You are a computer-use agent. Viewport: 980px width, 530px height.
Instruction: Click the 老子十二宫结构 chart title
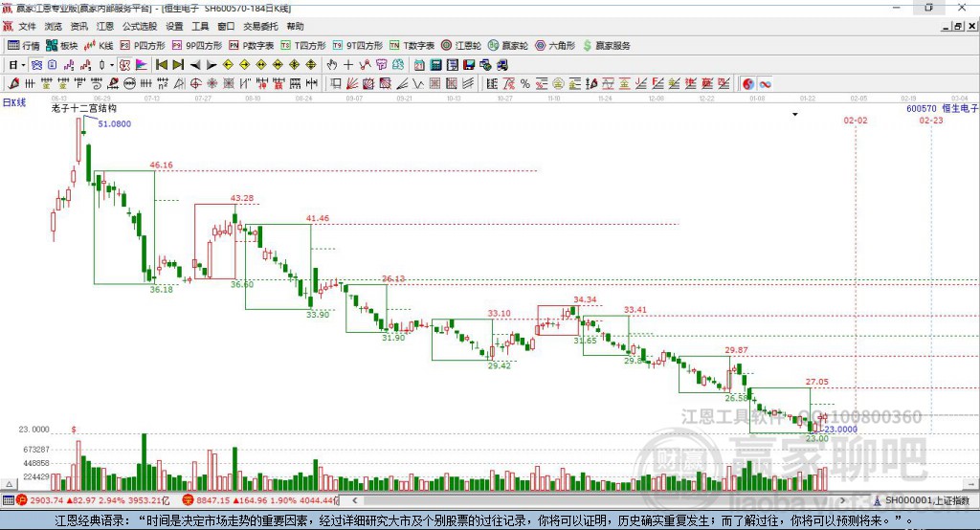click(84, 108)
